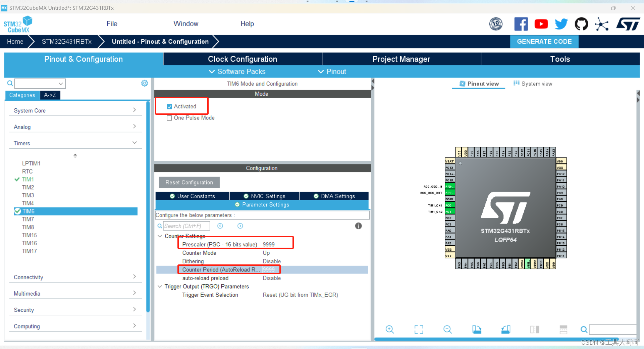Click Reset Configuration button

click(x=189, y=183)
